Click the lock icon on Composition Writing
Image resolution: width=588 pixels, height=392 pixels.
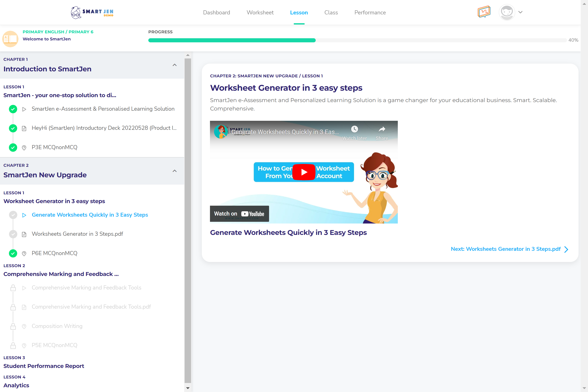[13, 326]
